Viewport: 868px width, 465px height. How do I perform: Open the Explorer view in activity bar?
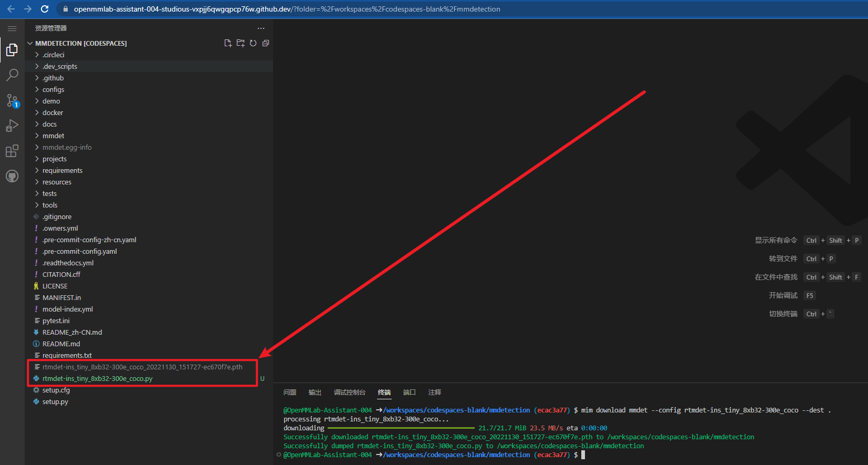(x=12, y=50)
